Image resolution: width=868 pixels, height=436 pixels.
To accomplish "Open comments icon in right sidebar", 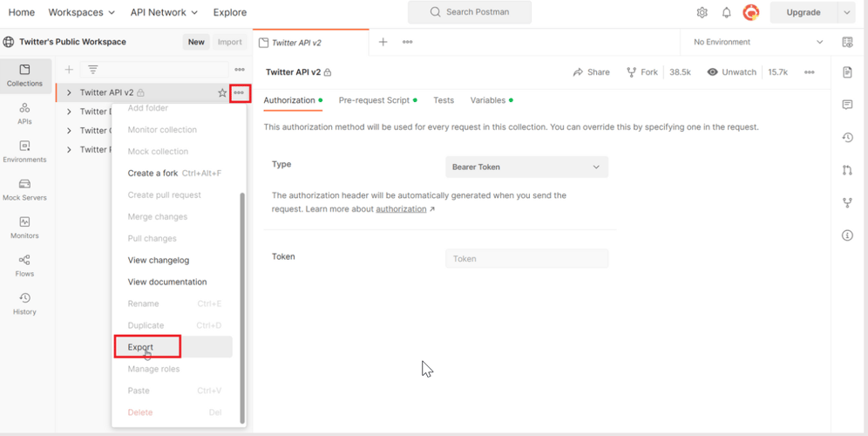I will click(x=847, y=105).
